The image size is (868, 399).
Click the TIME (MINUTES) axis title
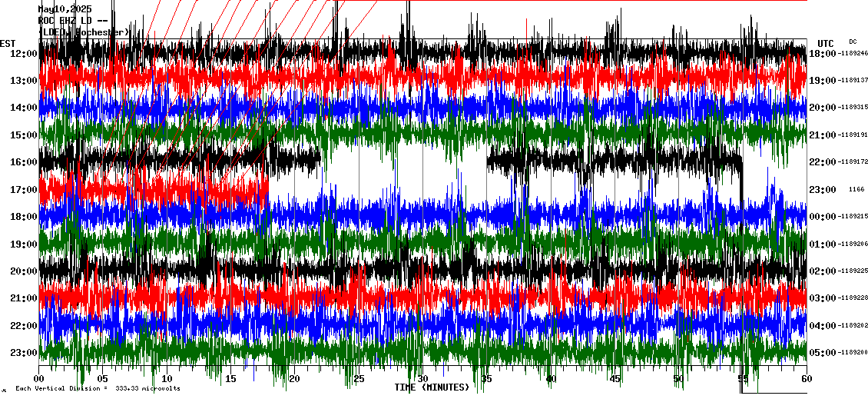pyautogui.click(x=432, y=387)
